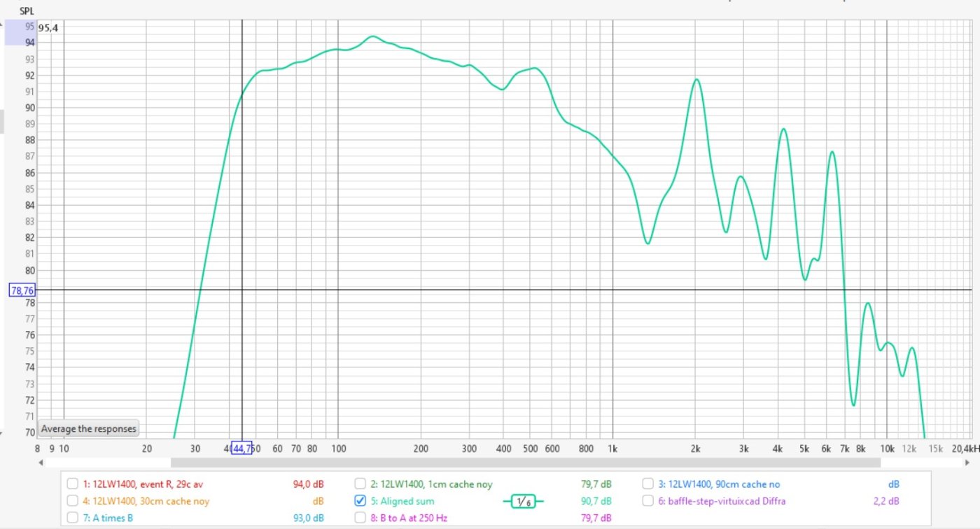The width and height of the screenshot is (980, 529).
Task: Click the highlighted 94-95 SPL axis region
Action: [20, 33]
